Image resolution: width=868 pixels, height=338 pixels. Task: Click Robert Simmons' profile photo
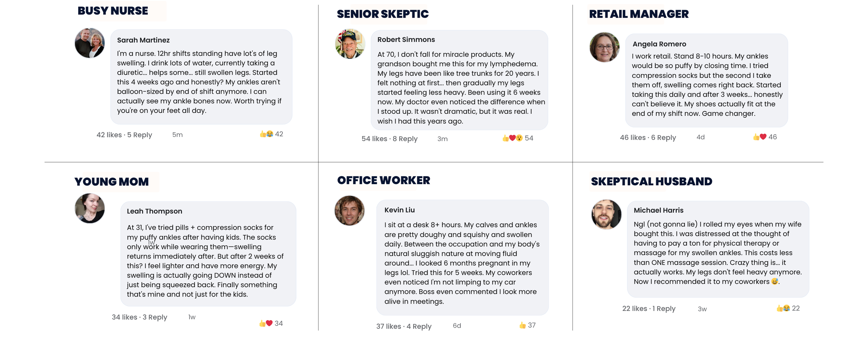click(350, 44)
